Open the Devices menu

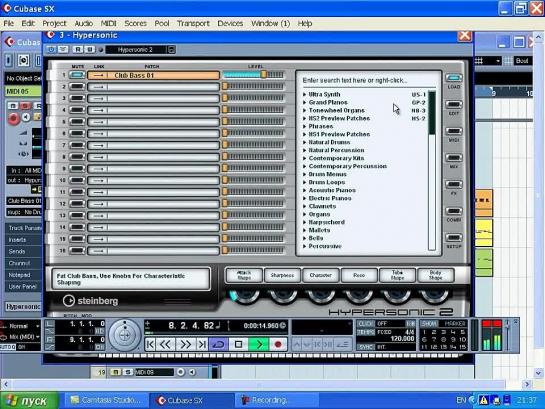click(230, 23)
